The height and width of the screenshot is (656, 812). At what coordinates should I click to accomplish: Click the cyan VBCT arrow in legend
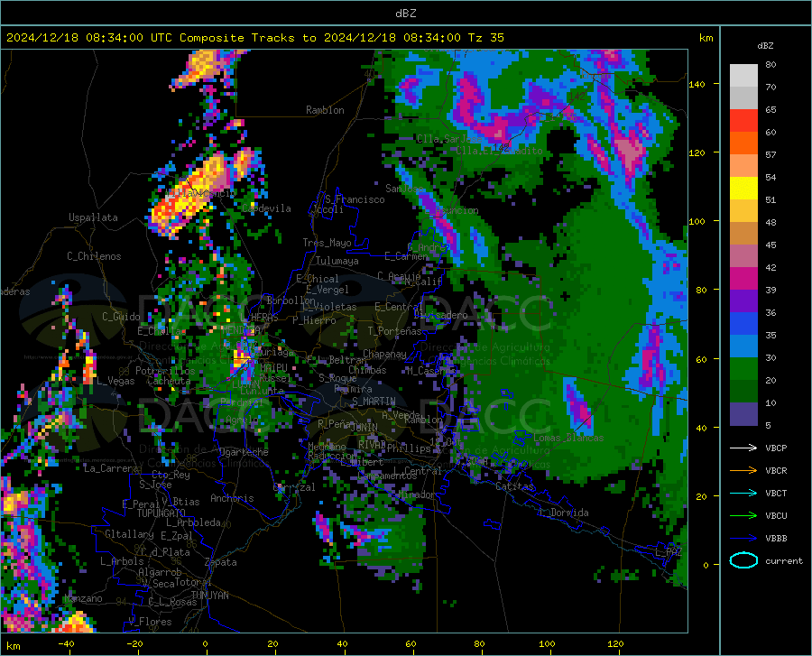click(x=743, y=493)
